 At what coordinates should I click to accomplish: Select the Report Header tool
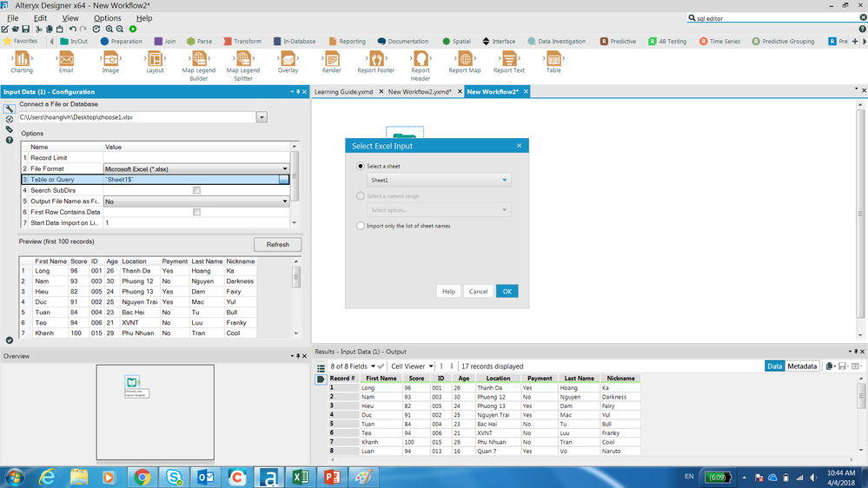coord(421,59)
